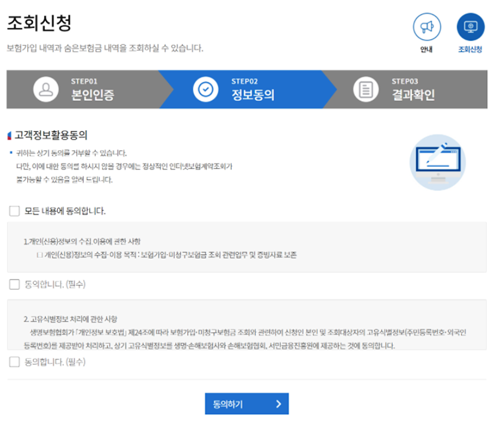Click the '1.개인(신용)정보의 수집.이용에 관한 사항' text
500x422 pixels.
click(82, 241)
